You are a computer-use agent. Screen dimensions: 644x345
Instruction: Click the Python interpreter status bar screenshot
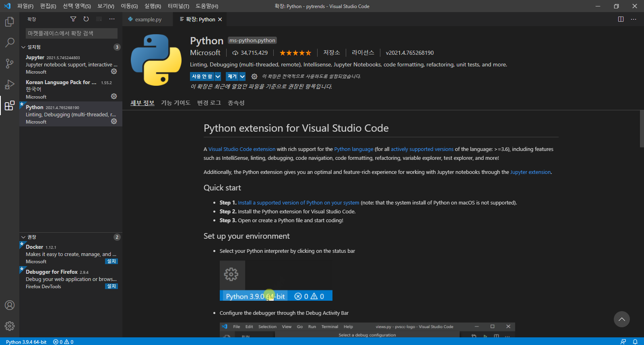click(276, 281)
